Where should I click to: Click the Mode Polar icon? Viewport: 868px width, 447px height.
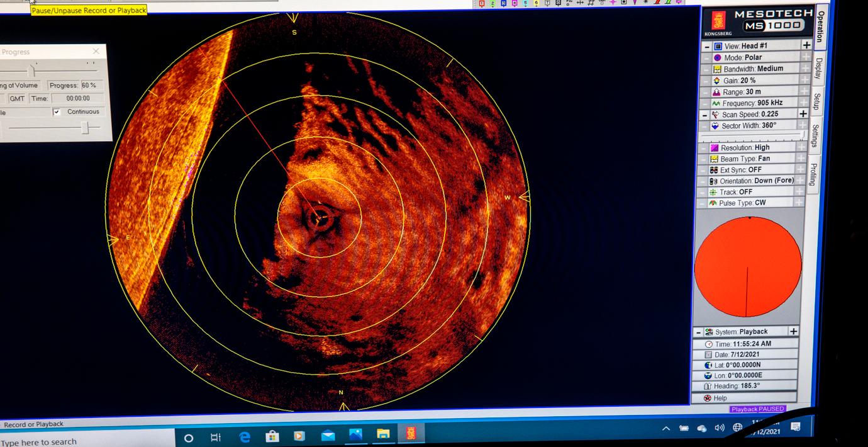tap(718, 57)
